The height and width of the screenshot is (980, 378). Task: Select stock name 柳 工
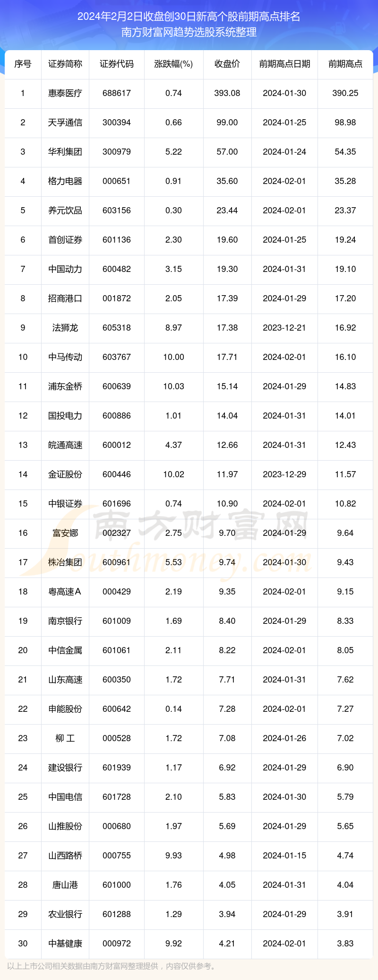point(65,738)
